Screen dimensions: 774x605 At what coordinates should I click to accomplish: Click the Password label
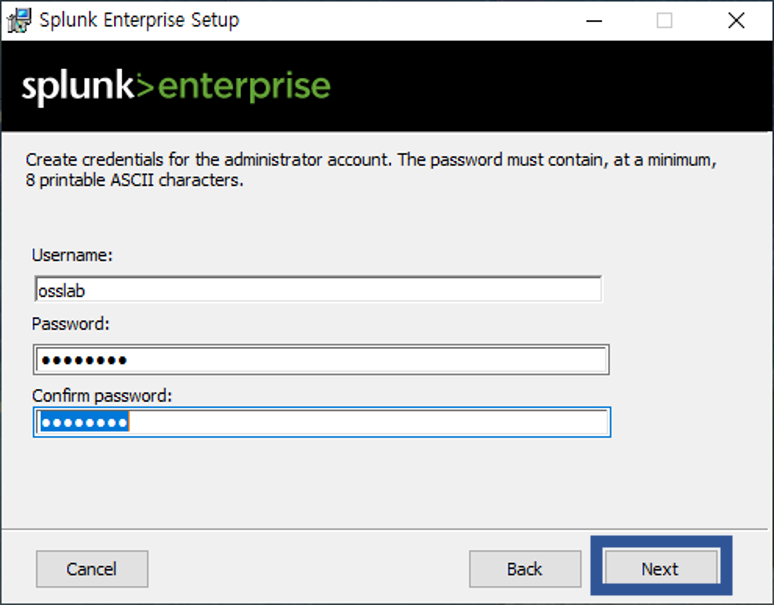pyautogui.click(x=71, y=324)
